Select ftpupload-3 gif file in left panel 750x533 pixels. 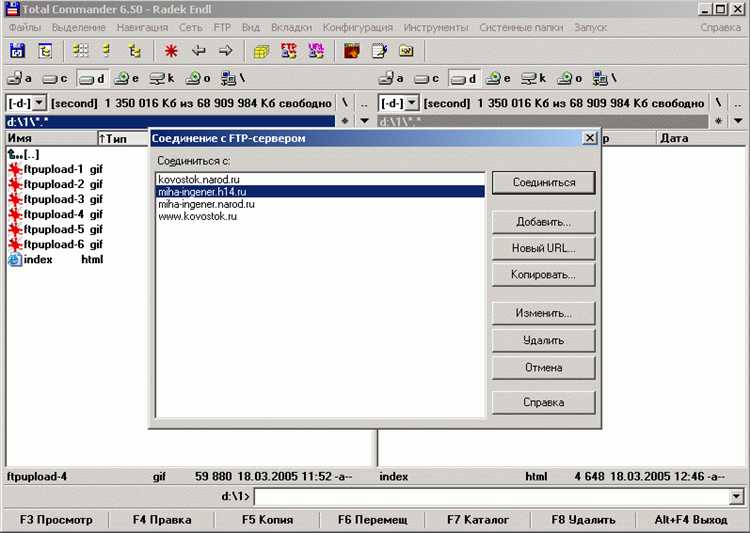click(56, 199)
